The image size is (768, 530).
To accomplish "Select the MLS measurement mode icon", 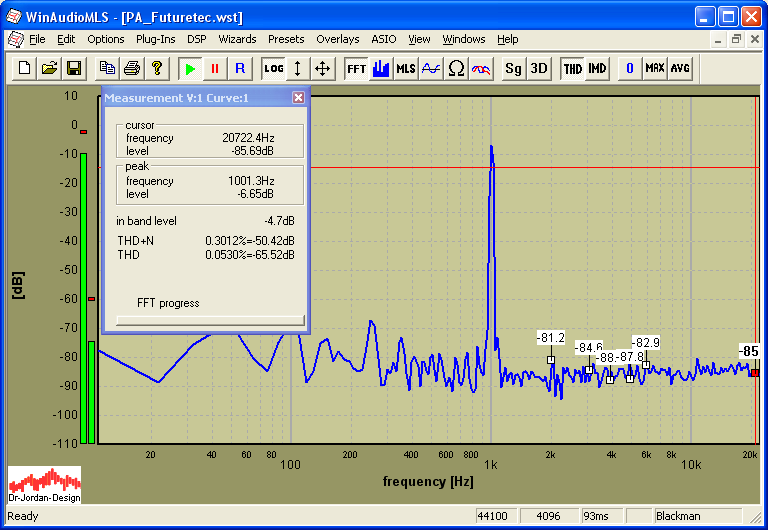I will coord(406,68).
